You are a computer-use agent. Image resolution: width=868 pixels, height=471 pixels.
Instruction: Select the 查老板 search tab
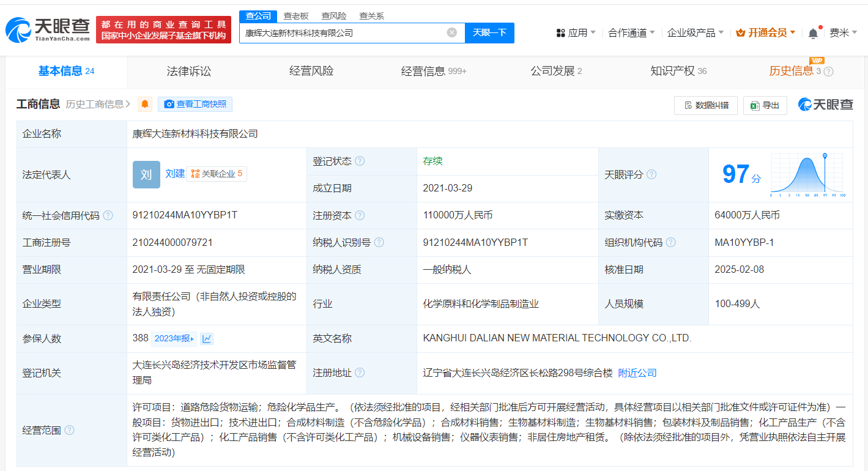[x=296, y=16]
